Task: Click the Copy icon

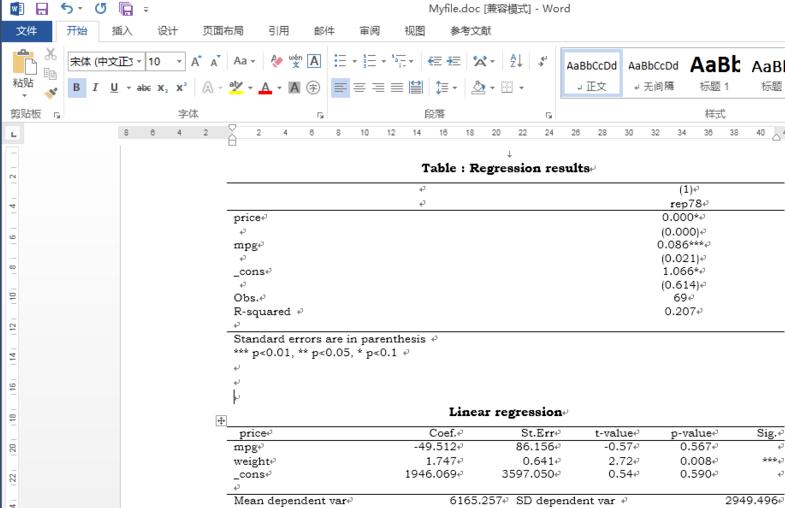Action: (51, 74)
